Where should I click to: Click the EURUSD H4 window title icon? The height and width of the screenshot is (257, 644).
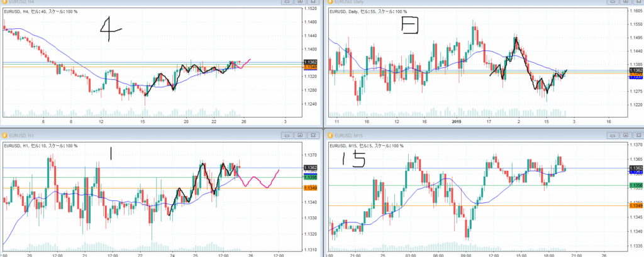click(x=4, y=2)
